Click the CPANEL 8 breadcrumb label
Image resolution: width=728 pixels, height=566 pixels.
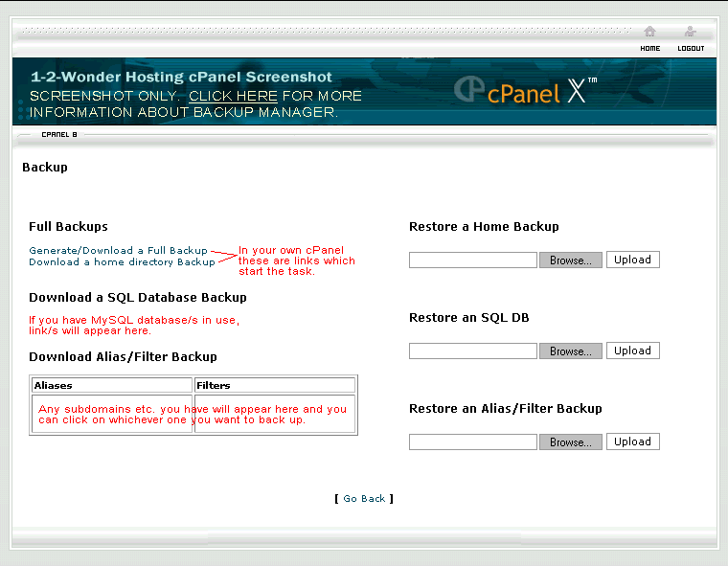(59, 135)
